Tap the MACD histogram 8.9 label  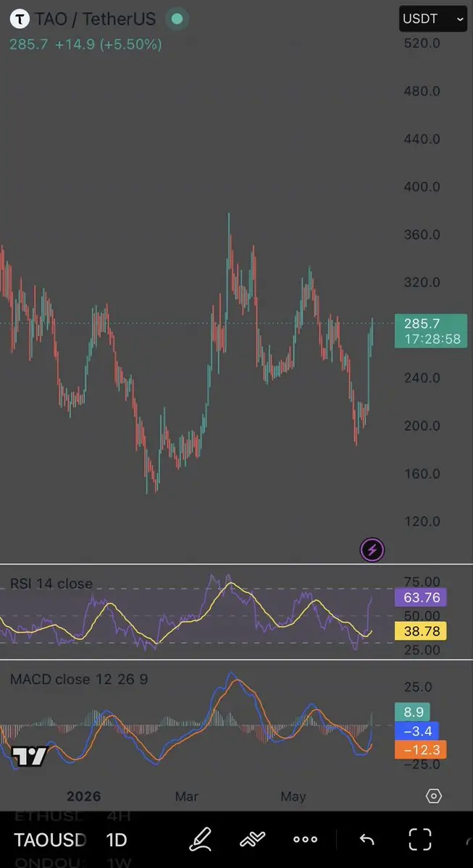413,712
